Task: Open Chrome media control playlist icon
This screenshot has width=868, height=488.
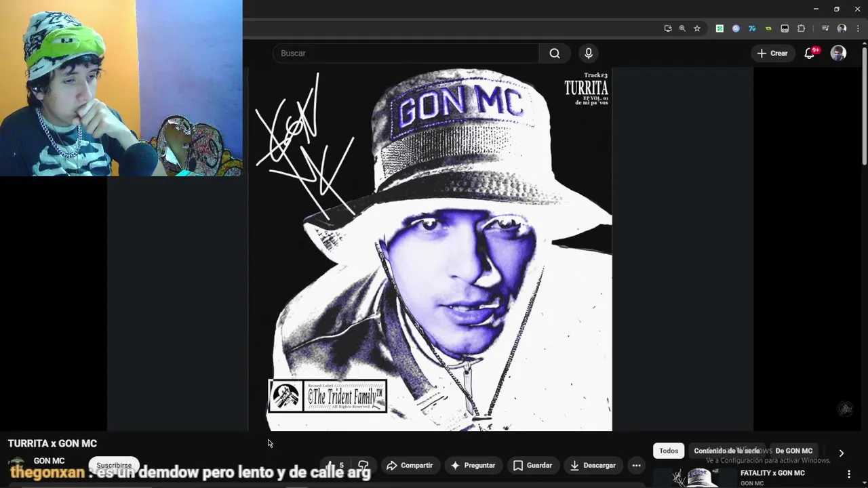Action: (x=825, y=28)
